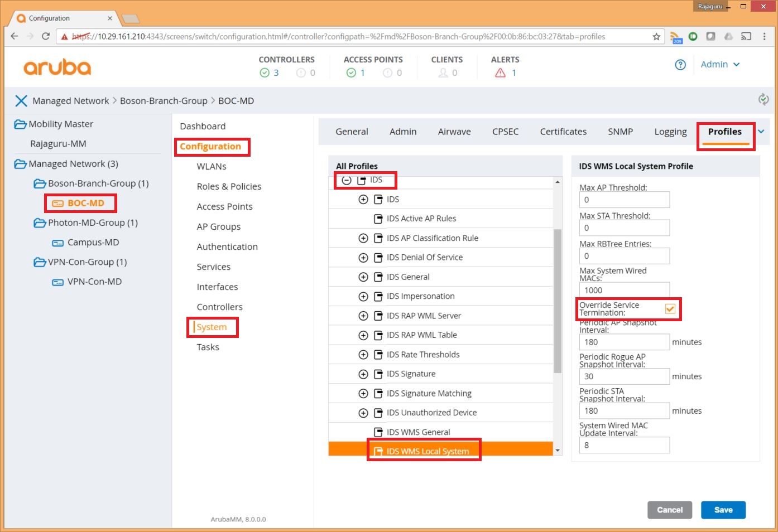Image resolution: width=778 pixels, height=532 pixels.
Task: Click the clients user icon
Action: [443, 73]
